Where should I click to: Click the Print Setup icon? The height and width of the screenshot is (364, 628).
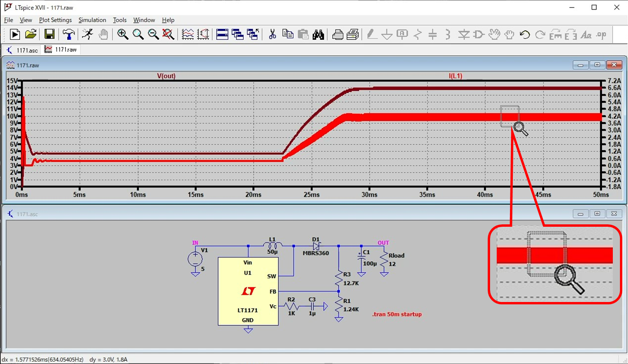point(353,34)
